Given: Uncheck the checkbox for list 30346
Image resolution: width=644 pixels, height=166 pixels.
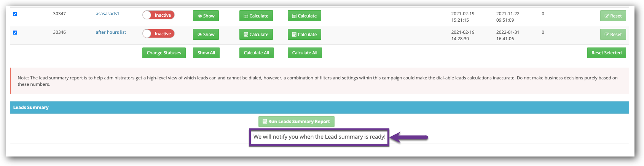Looking at the screenshot, I should tap(15, 33).
